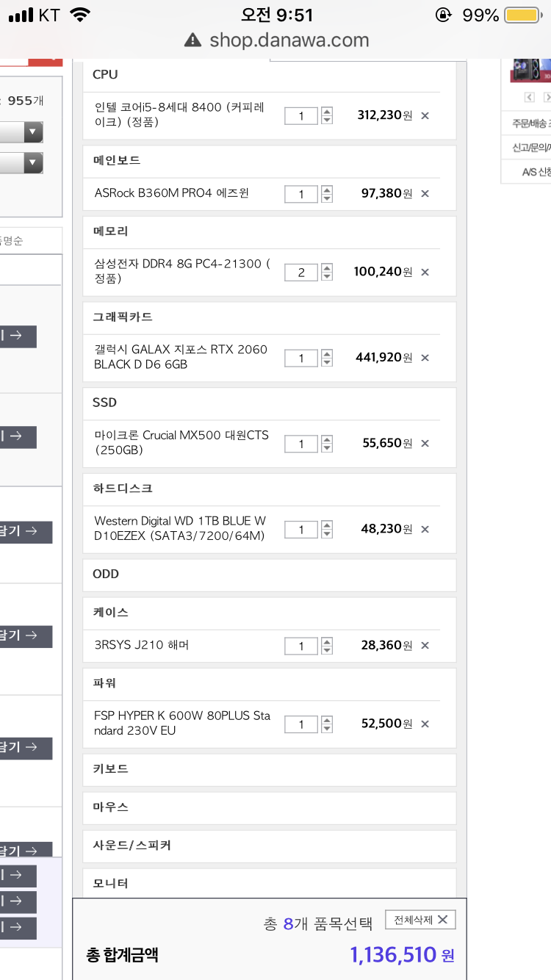Open the 마우스 category section
Viewport: 551px width, 980px height.
coord(269,807)
